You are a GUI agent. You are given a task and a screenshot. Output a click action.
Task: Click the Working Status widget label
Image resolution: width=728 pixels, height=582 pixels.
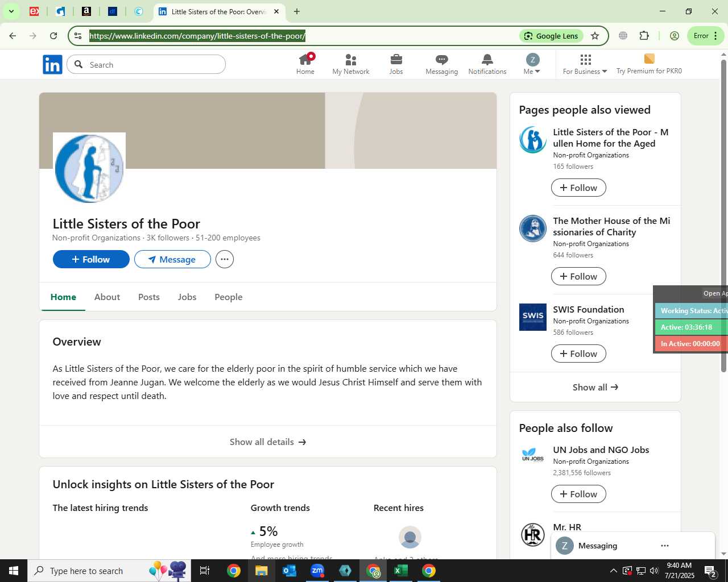pos(692,310)
